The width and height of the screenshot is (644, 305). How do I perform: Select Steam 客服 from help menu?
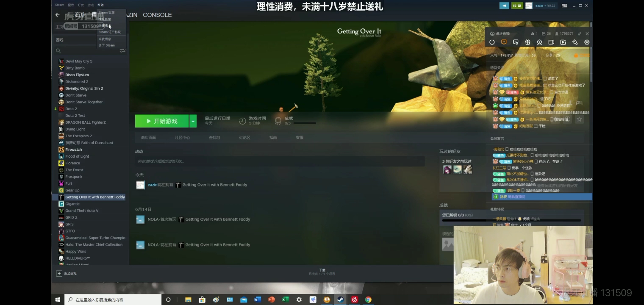107,13
